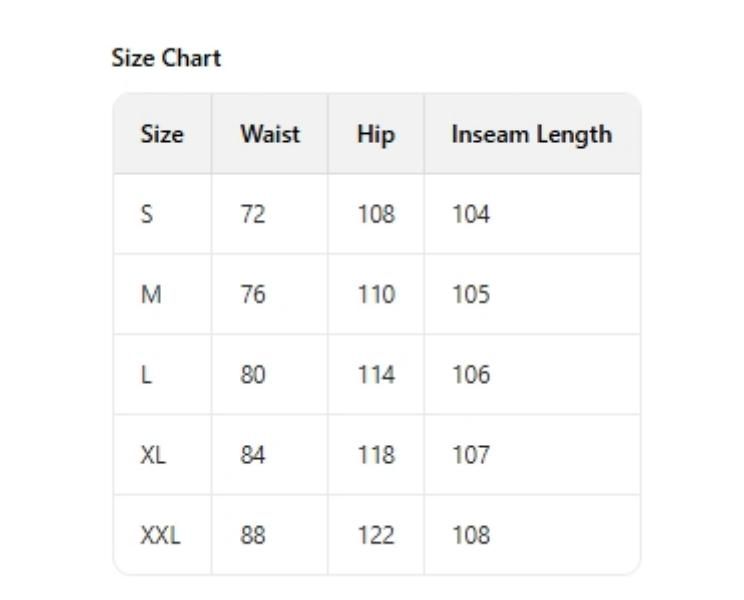Screen dimensions: 744x600
Task: Click waist value 76
Action: tap(252, 295)
